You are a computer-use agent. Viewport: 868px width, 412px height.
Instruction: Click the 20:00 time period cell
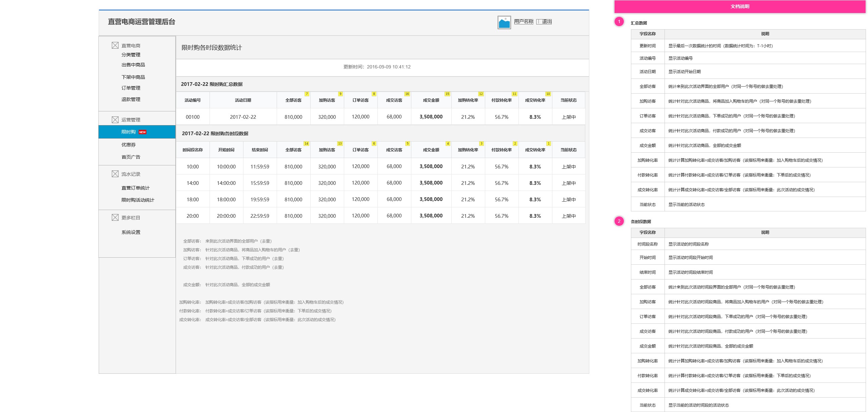click(193, 216)
